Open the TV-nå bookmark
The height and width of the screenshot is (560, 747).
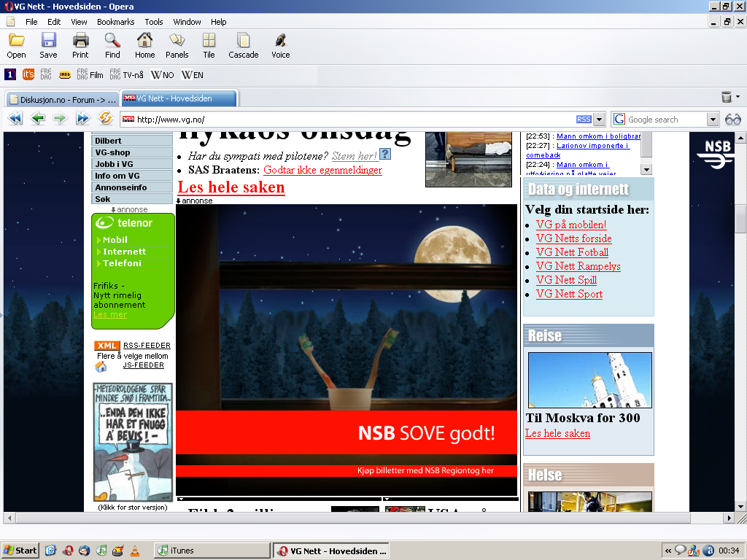click(126, 75)
